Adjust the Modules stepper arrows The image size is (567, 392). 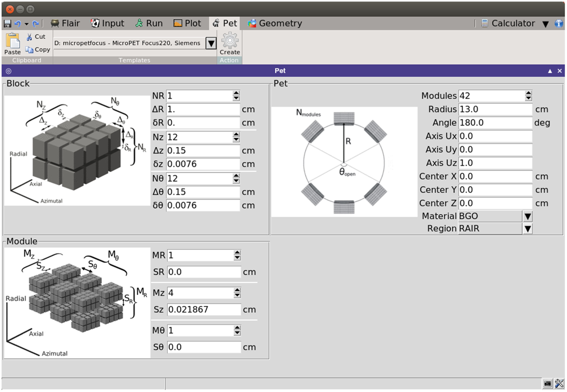click(528, 96)
